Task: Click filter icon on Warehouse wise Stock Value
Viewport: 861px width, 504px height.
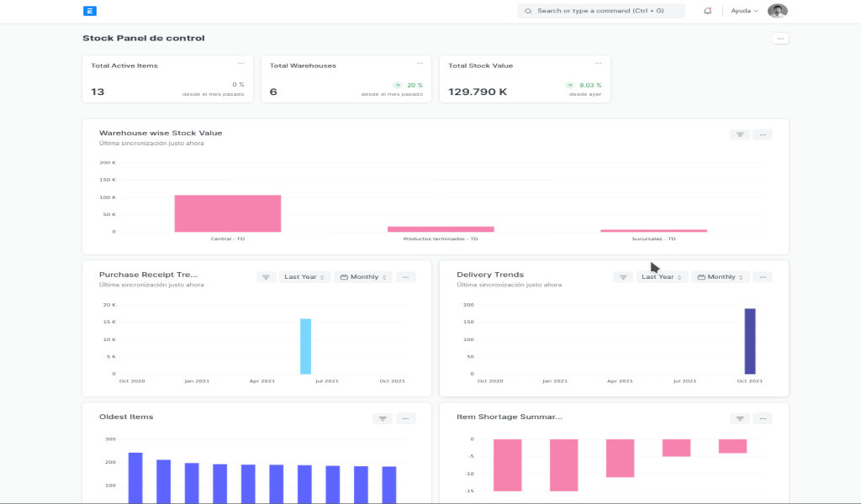Action: pos(740,134)
